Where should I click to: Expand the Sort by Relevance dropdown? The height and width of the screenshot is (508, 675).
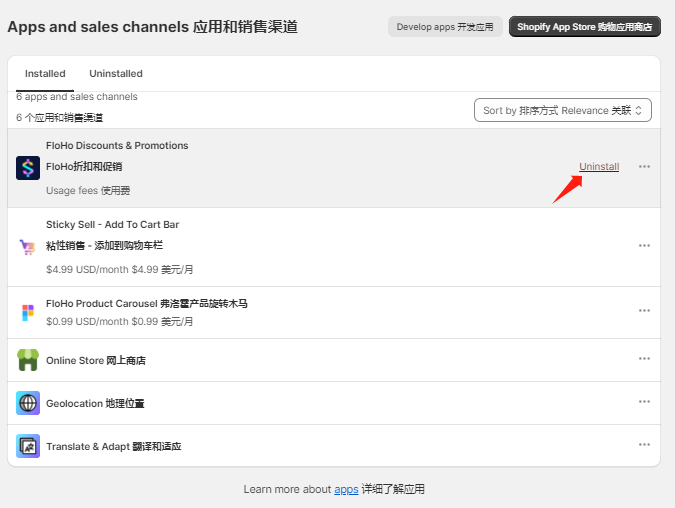pyautogui.click(x=563, y=110)
